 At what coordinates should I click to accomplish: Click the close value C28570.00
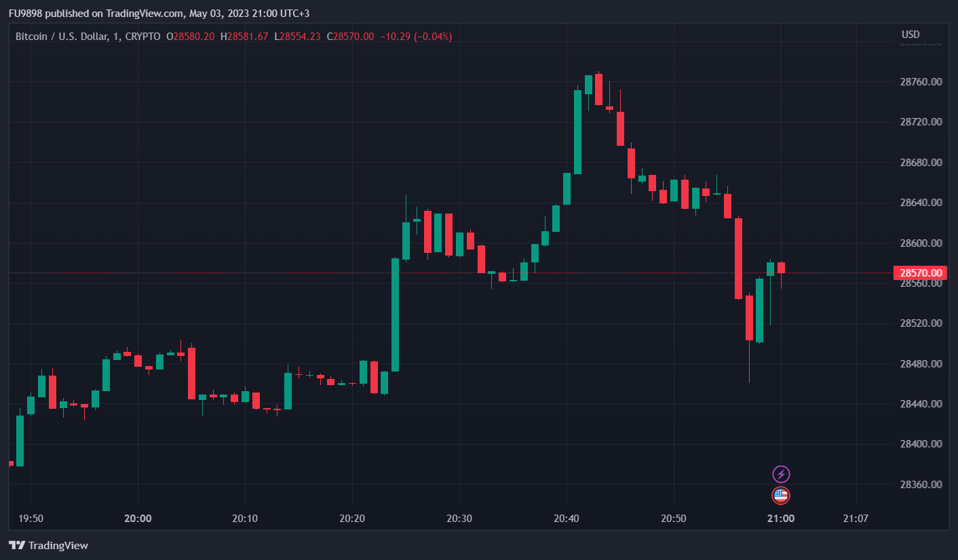pyautogui.click(x=350, y=37)
